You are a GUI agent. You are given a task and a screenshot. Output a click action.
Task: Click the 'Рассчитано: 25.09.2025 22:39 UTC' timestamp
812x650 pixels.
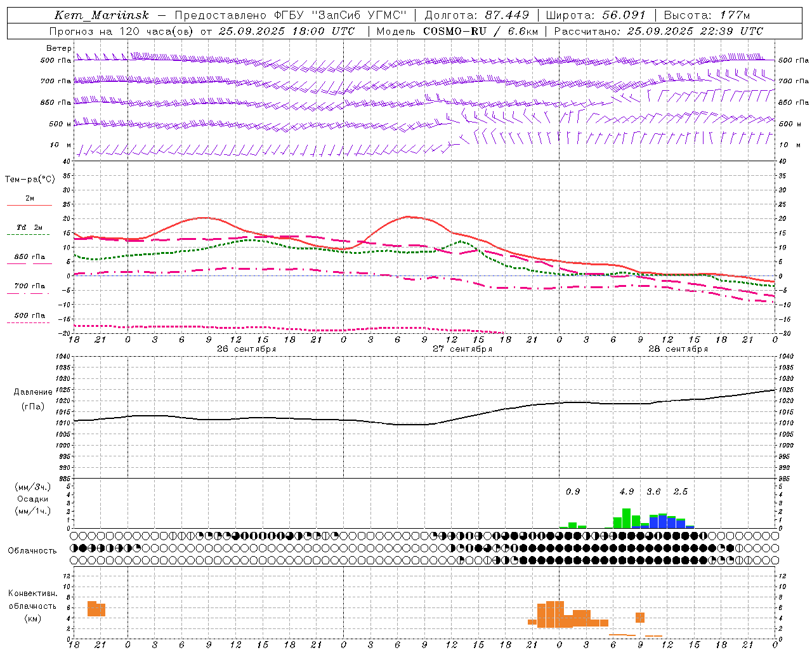pyautogui.click(x=658, y=31)
